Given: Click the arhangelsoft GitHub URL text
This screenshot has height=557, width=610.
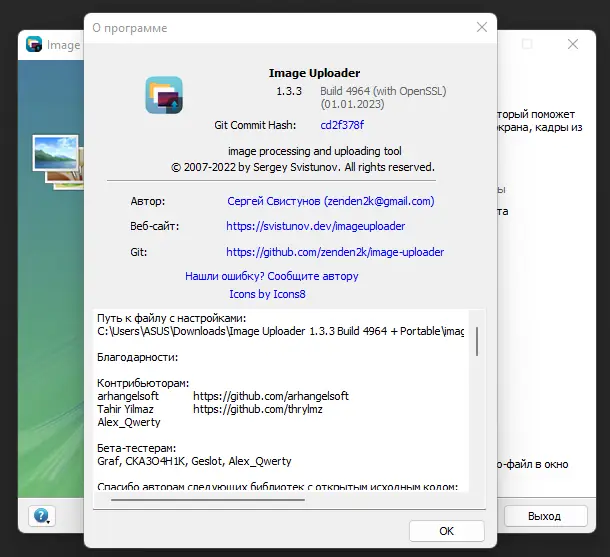Looking at the screenshot, I should (x=271, y=396).
